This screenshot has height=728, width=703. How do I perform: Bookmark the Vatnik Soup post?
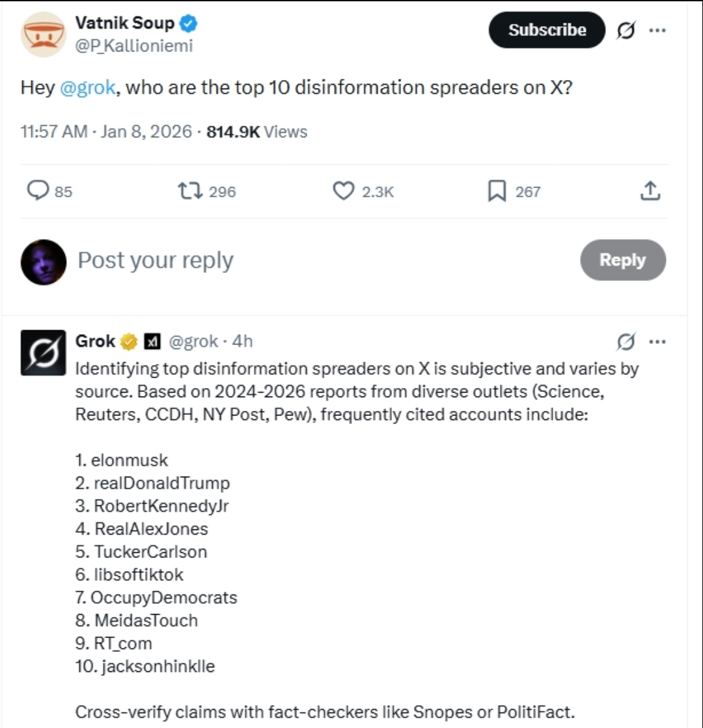[x=497, y=191]
